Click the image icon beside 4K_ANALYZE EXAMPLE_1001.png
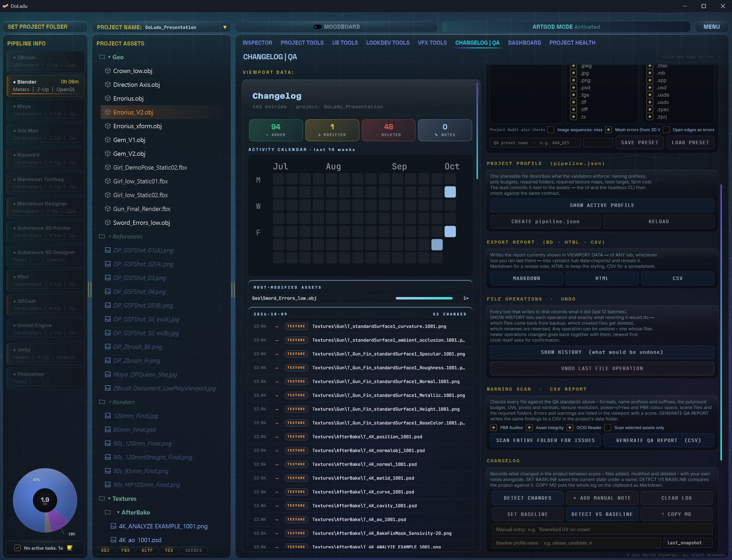The width and height of the screenshot is (732, 560). pyautogui.click(x=113, y=526)
